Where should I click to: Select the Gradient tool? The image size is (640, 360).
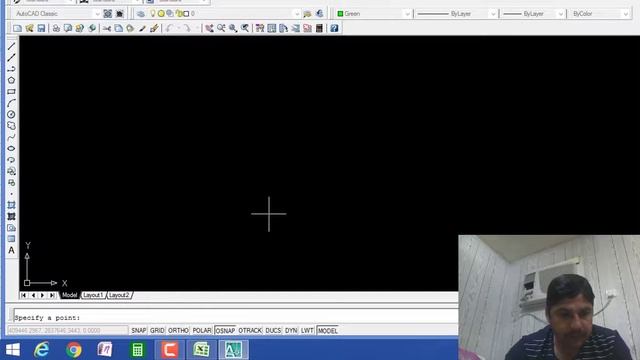pos(11,216)
